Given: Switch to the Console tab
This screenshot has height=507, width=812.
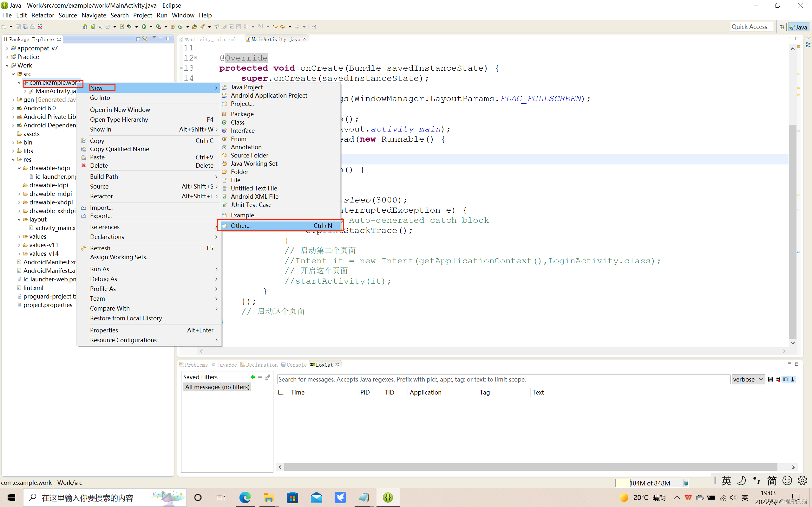Looking at the screenshot, I should (296, 365).
